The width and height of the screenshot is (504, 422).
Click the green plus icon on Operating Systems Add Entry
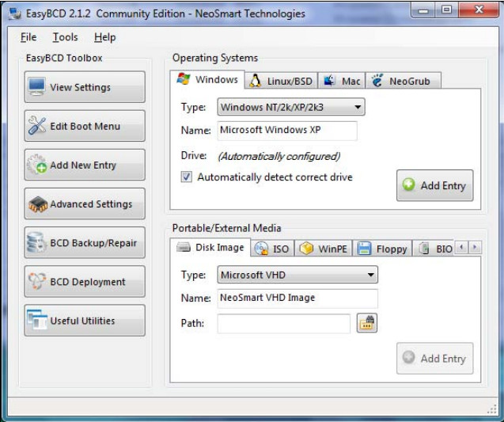click(408, 184)
